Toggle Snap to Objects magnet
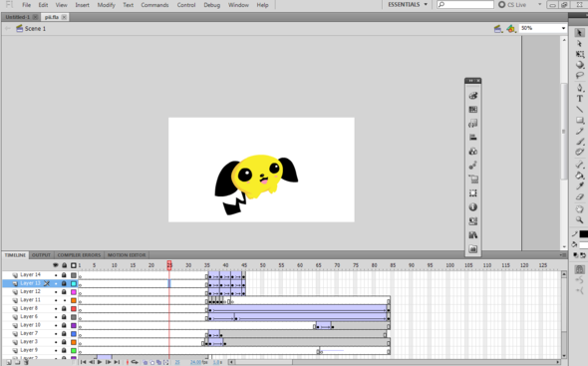The image size is (588, 366). (579, 269)
